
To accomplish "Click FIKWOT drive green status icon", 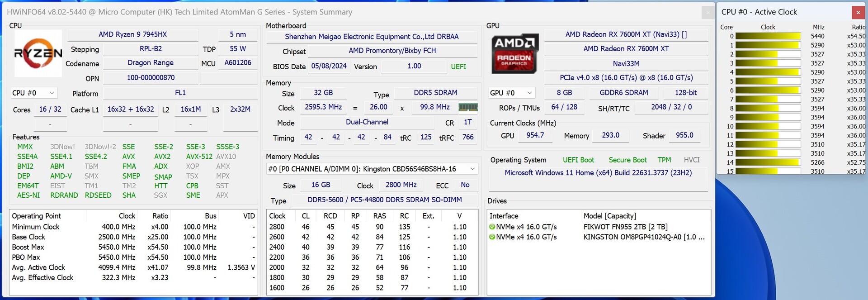I will pyautogui.click(x=492, y=227).
